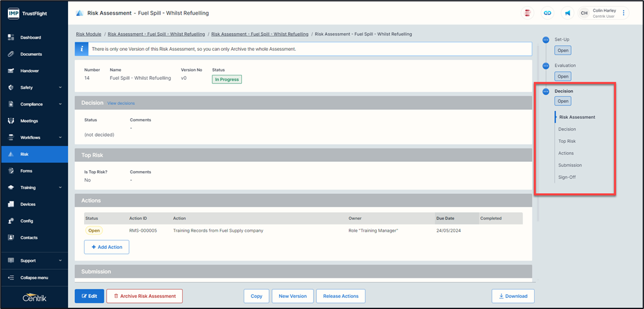Click the Risk Module breadcrumb link
Screen dimensions: 644x309
pyautogui.click(x=88, y=34)
